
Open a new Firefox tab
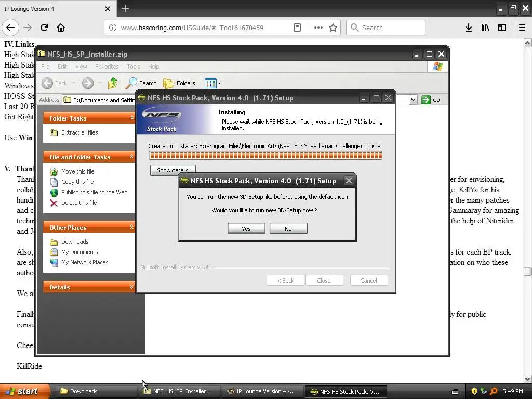pos(125,8)
